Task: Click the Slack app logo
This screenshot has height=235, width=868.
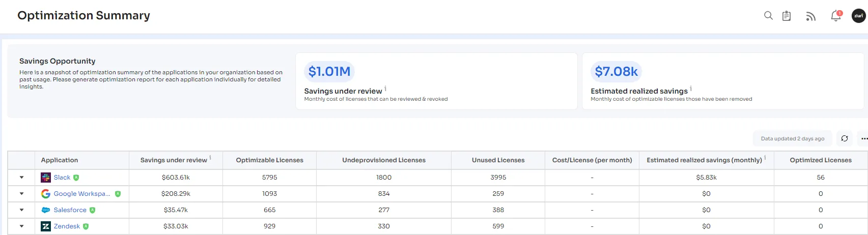Action: [x=46, y=178]
